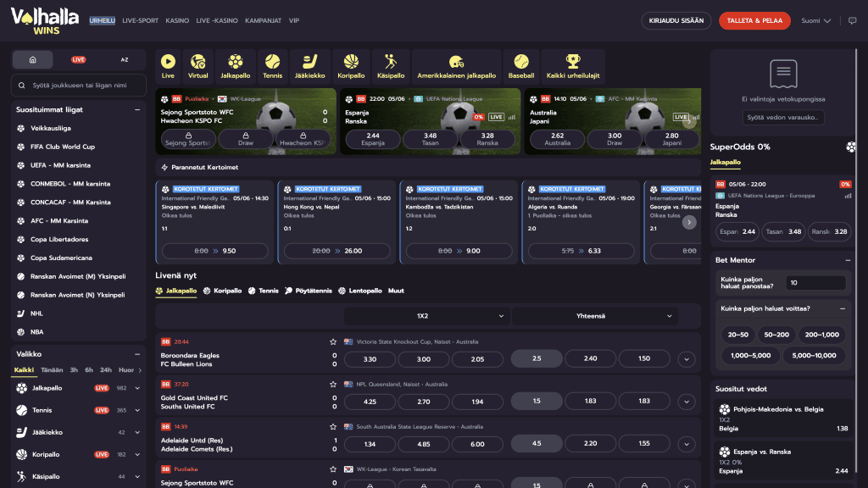The width and height of the screenshot is (868, 488).
Task: Open the chat icon in header
Action: (853, 20)
